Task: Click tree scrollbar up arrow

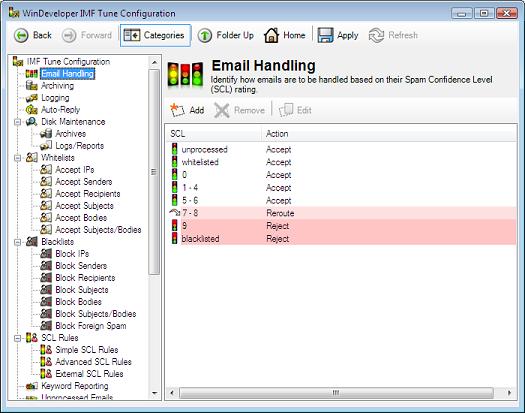Action: click(154, 62)
